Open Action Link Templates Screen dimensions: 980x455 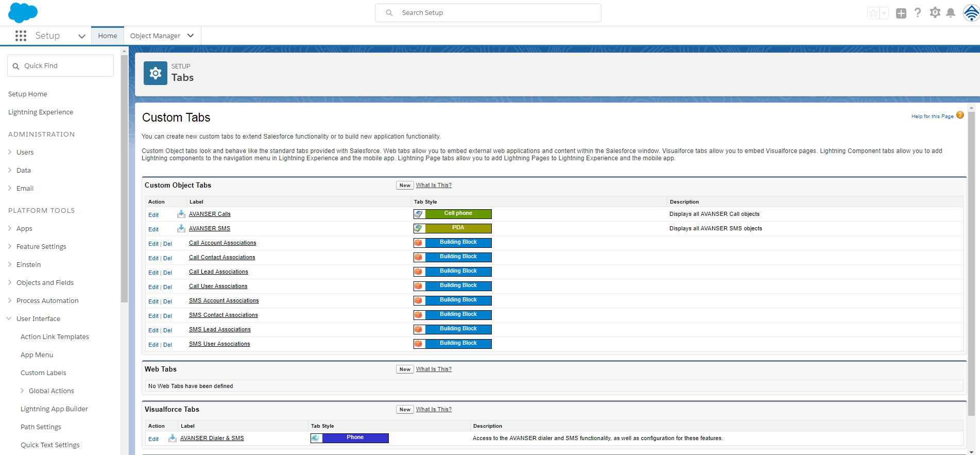click(x=55, y=336)
